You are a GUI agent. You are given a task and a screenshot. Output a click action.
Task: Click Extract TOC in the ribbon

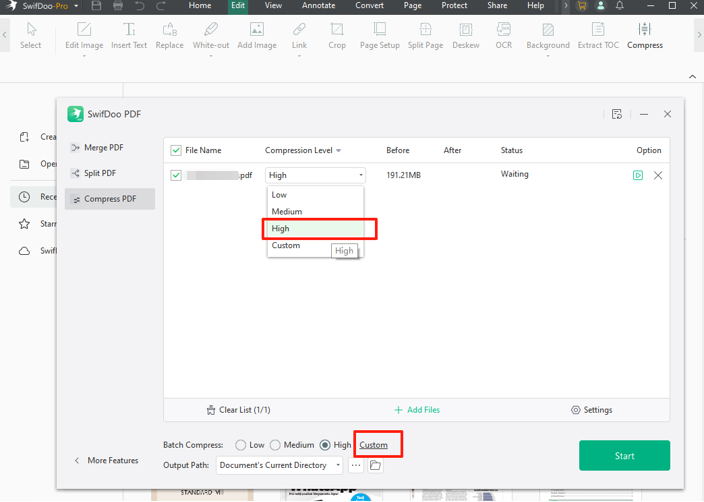[x=598, y=35]
